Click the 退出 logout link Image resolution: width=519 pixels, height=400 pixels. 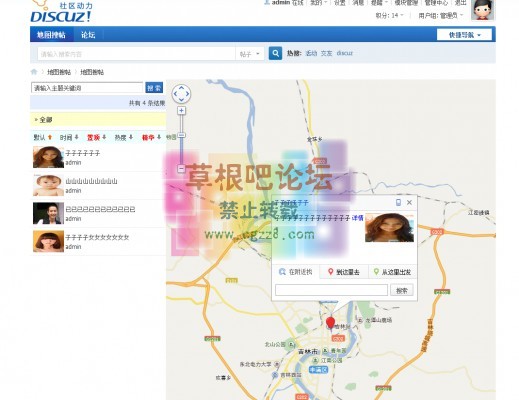click(461, 3)
